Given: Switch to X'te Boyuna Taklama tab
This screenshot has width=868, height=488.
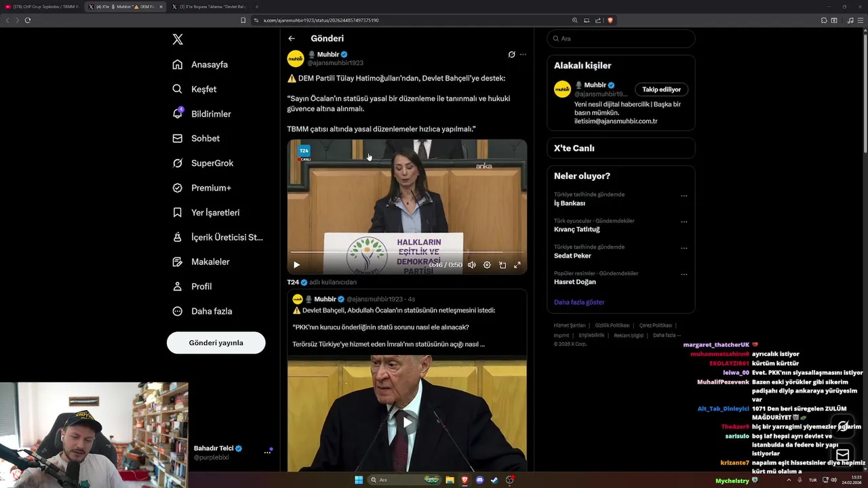Looking at the screenshot, I should pyautogui.click(x=209, y=7).
